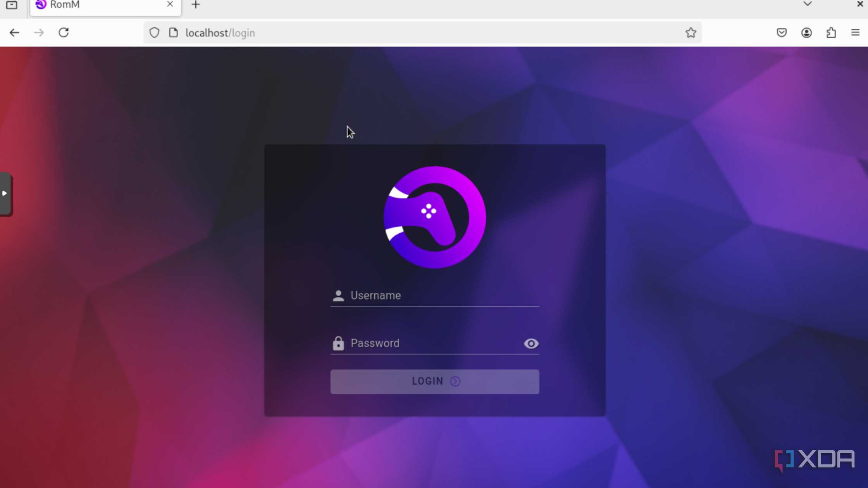The width and height of the screenshot is (868, 488).
Task: Click the circled arrow icon in LOGIN button
Action: point(455,381)
